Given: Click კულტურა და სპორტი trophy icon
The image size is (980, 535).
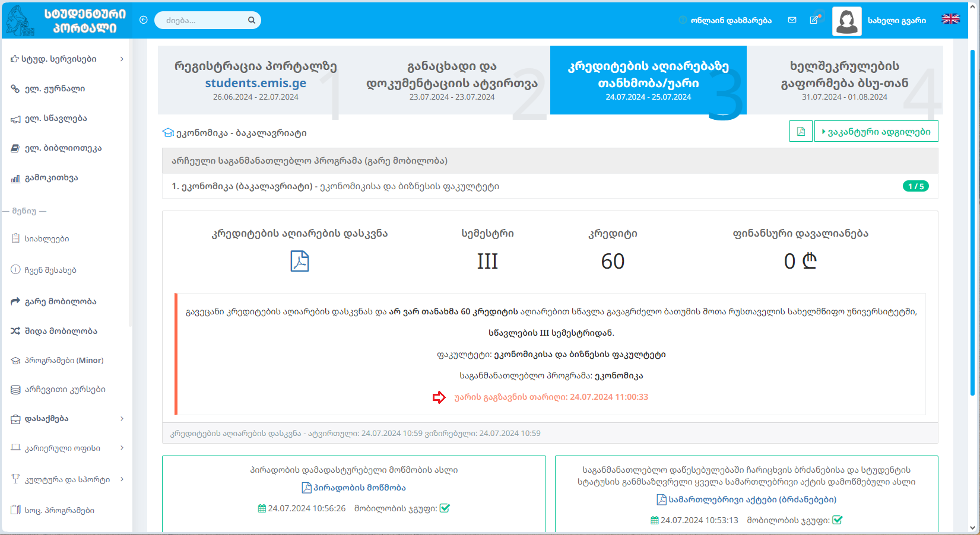Looking at the screenshot, I should pyautogui.click(x=15, y=479).
